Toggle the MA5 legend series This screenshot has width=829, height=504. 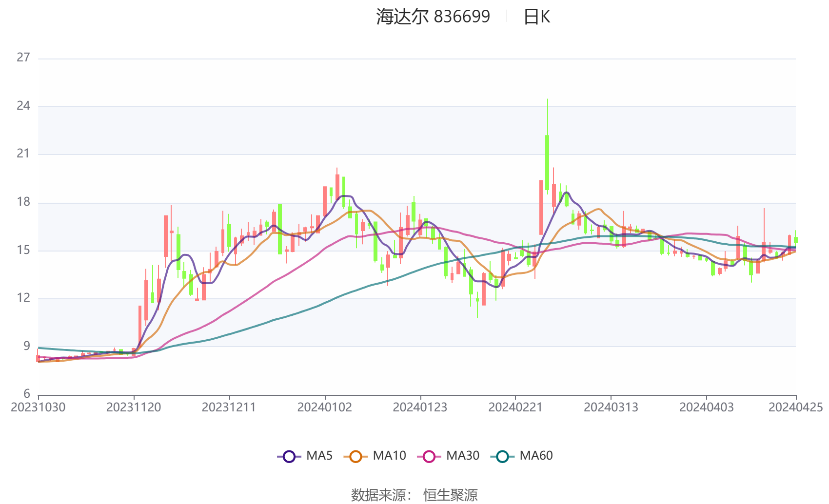tap(305, 456)
